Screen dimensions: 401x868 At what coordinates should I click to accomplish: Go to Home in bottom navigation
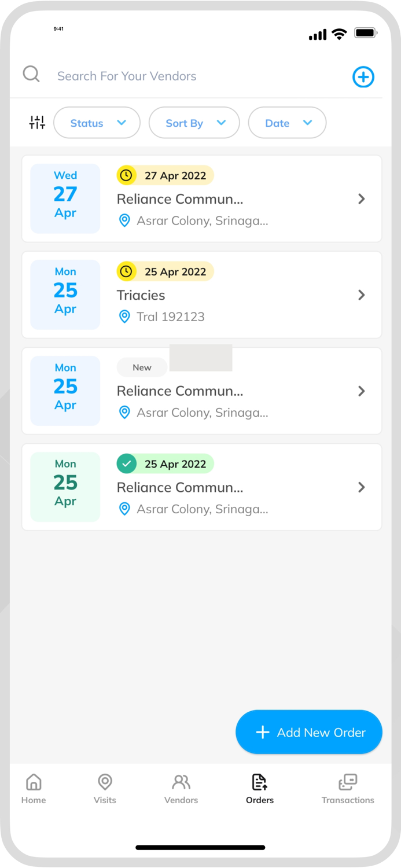point(34,789)
